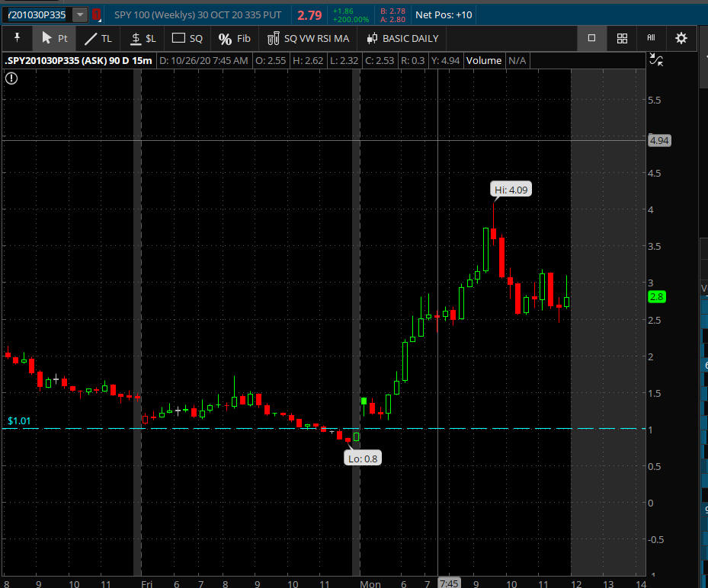The image size is (708, 588).
Task: Click the symbol entry field
Action: 37,14
